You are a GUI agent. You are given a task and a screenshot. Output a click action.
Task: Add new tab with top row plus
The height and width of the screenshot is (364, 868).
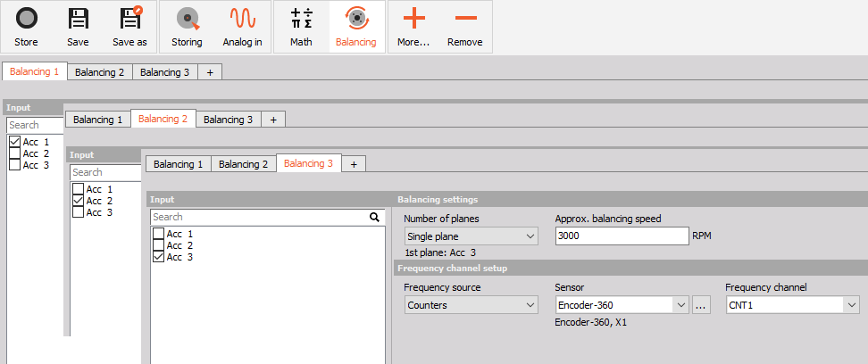(x=210, y=72)
